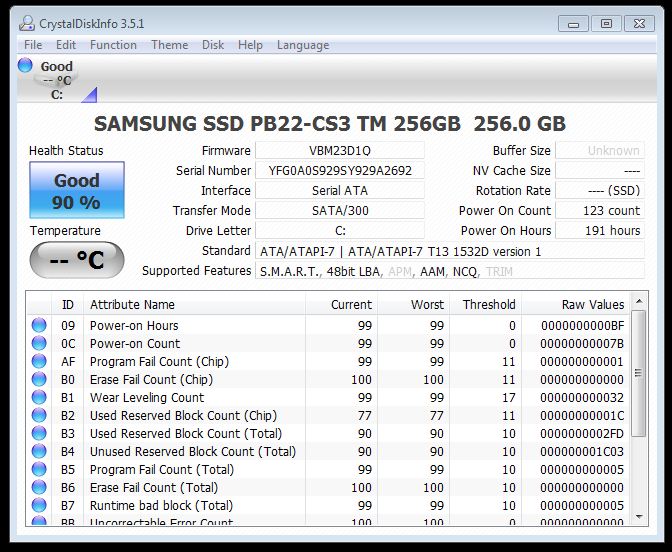Click the status orb for Used Reserved Block Count (Chip)
The height and width of the screenshot is (552, 672).
tap(39, 415)
